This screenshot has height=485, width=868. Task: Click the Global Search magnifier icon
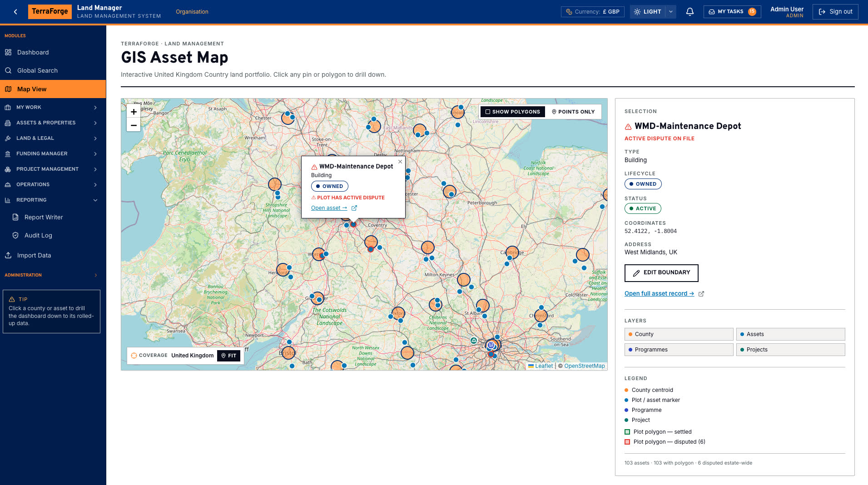click(x=8, y=70)
